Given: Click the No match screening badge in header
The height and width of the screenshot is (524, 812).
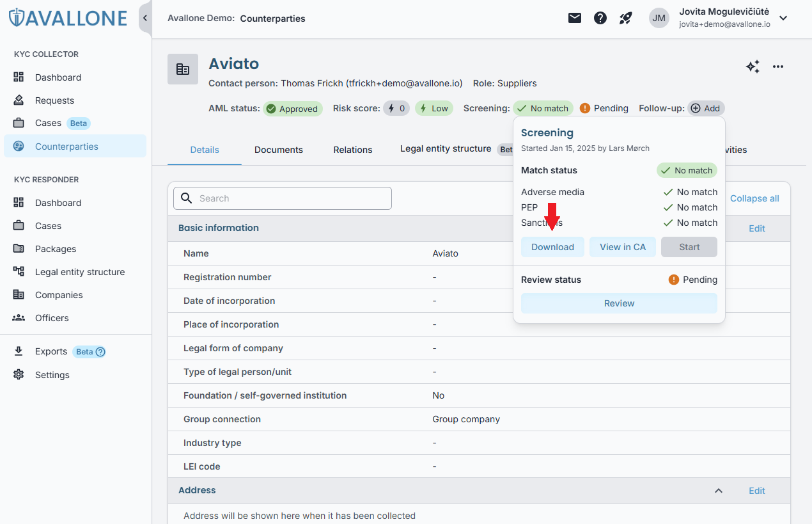Looking at the screenshot, I should click(x=543, y=108).
